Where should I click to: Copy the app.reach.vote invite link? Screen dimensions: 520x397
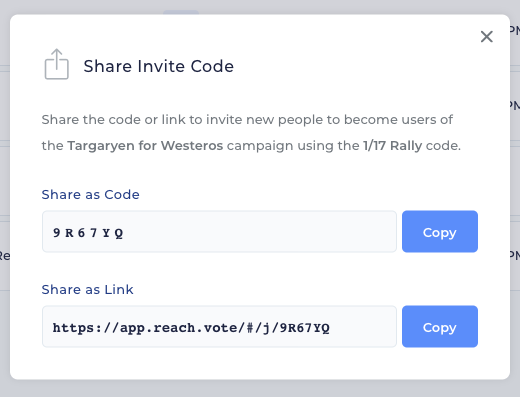click(x=440, y=326)
